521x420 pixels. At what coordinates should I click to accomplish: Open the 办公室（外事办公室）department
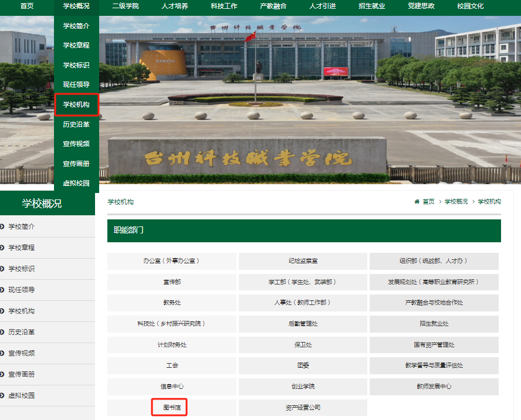coord(172,261)
